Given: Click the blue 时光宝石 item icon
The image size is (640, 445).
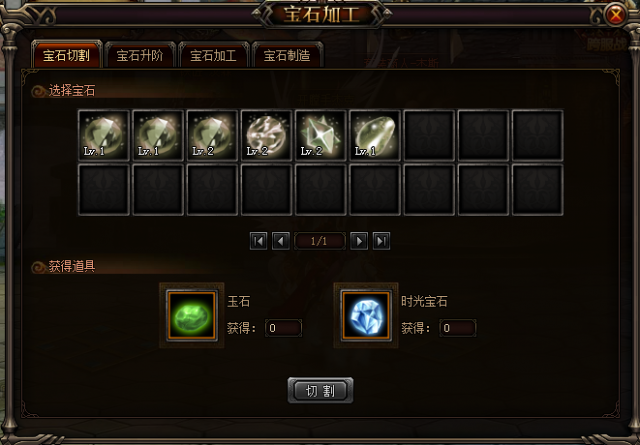Looking at the screenshot, I should coord(366,315).
